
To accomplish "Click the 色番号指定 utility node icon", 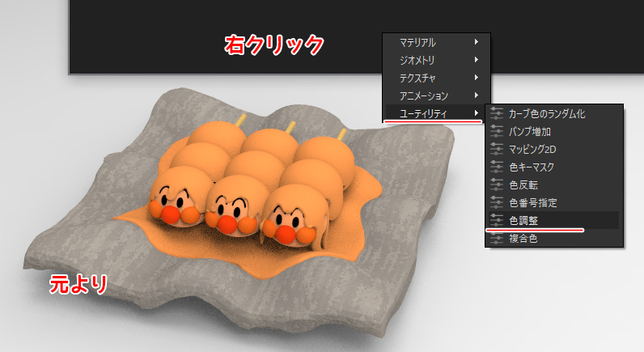I will [x=497, y=202].
